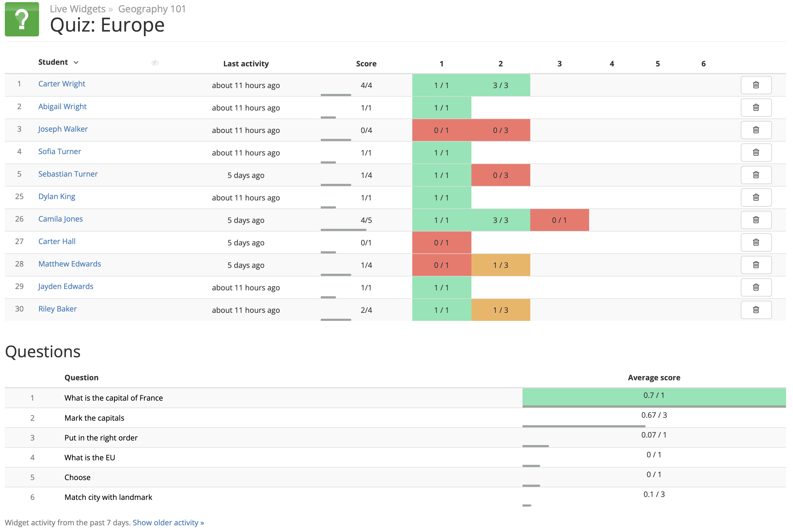
Task: Delete Abigail Wright's quiz result
Action: click(x=756, y=108)
